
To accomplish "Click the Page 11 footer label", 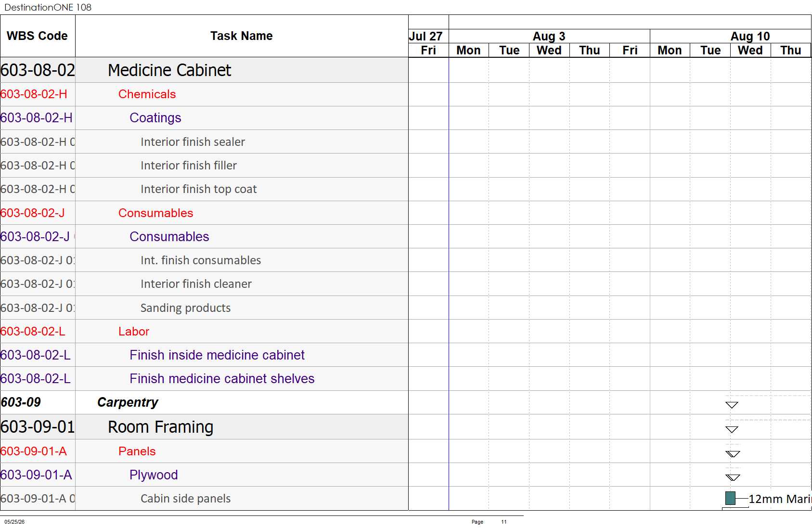I will tap(489, 522).
